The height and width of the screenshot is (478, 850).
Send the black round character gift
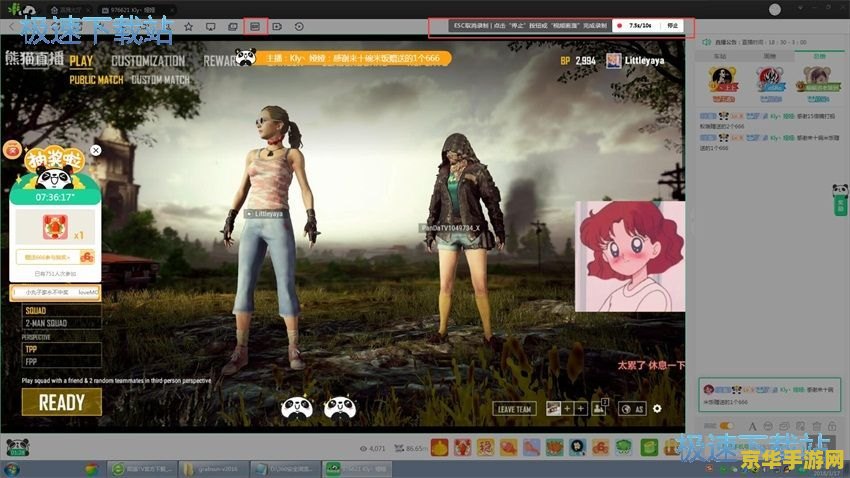[577, 447]
